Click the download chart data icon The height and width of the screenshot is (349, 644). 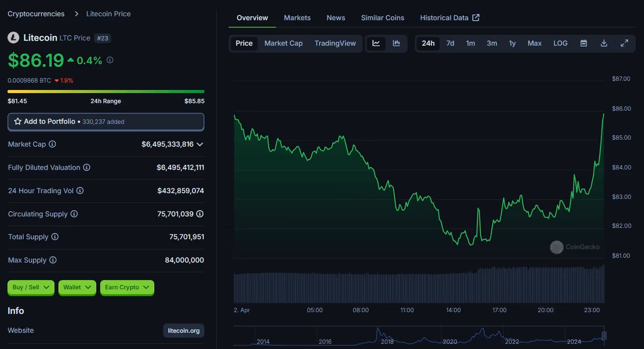(604, 43)
